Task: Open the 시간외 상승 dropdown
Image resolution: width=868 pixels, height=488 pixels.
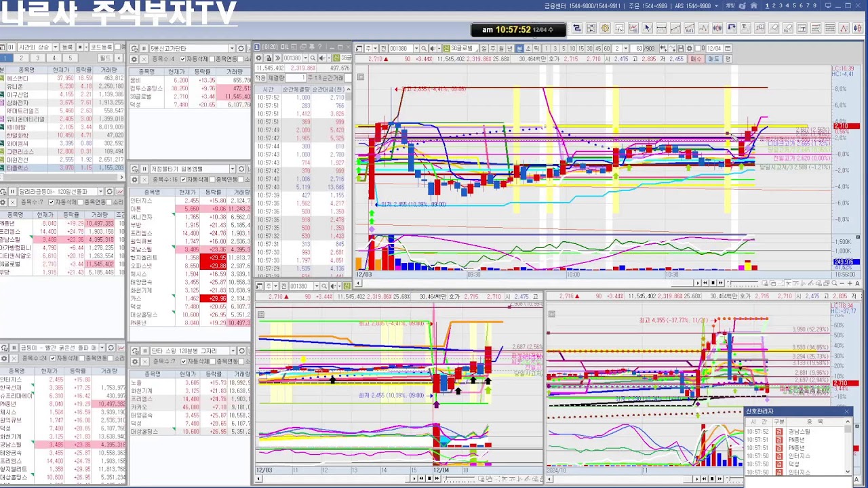Action: coord(56,47)
